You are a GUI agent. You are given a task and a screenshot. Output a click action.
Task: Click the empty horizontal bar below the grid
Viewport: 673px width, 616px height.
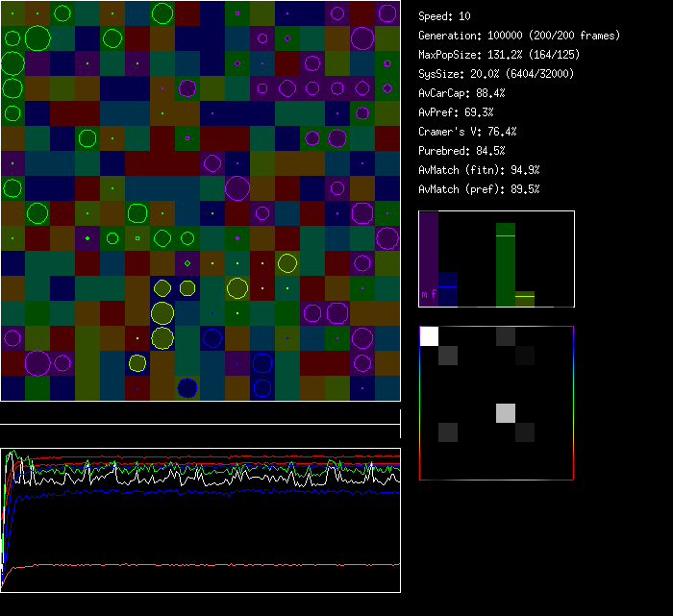[x=200, y=413]
